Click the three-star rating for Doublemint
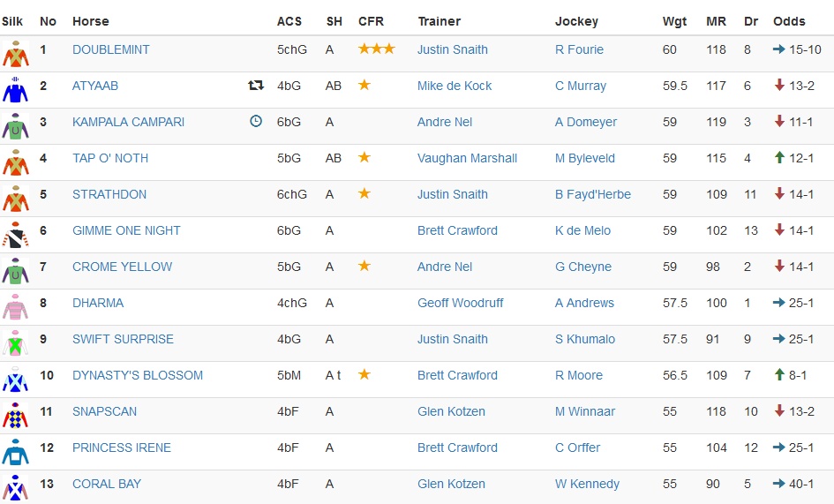Screen dimensions: 834x504 (377, 49)
